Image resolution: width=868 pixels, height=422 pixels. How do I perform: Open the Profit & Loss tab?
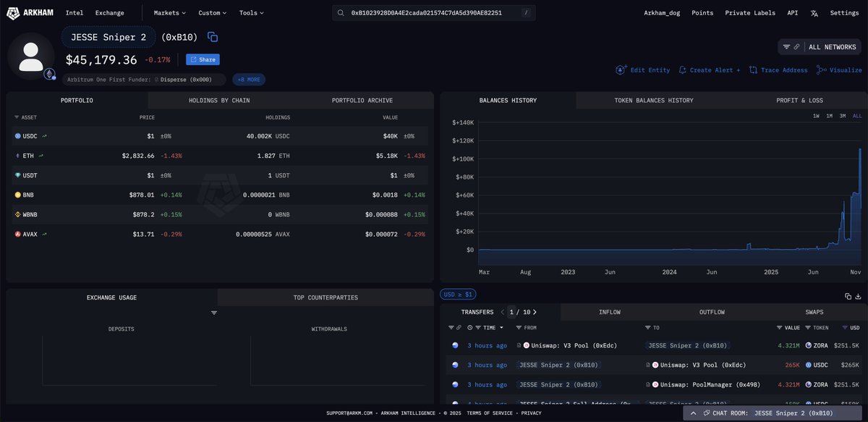tap(799, 101)
